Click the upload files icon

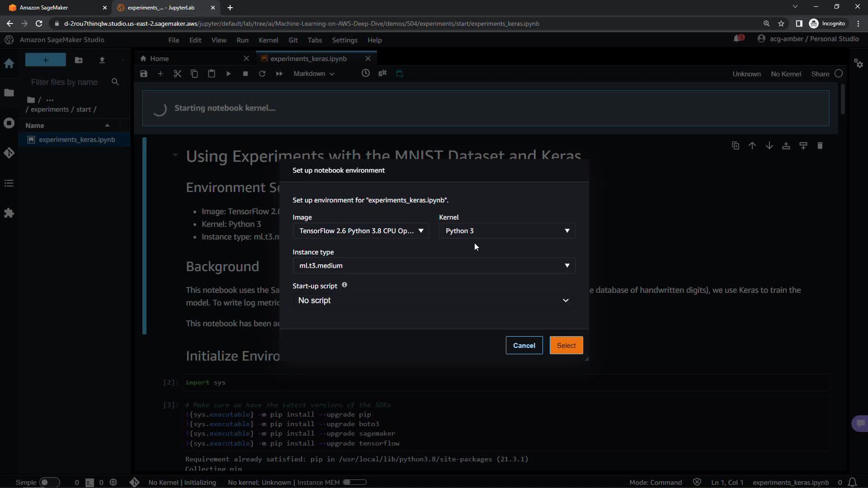pos(102,60)
